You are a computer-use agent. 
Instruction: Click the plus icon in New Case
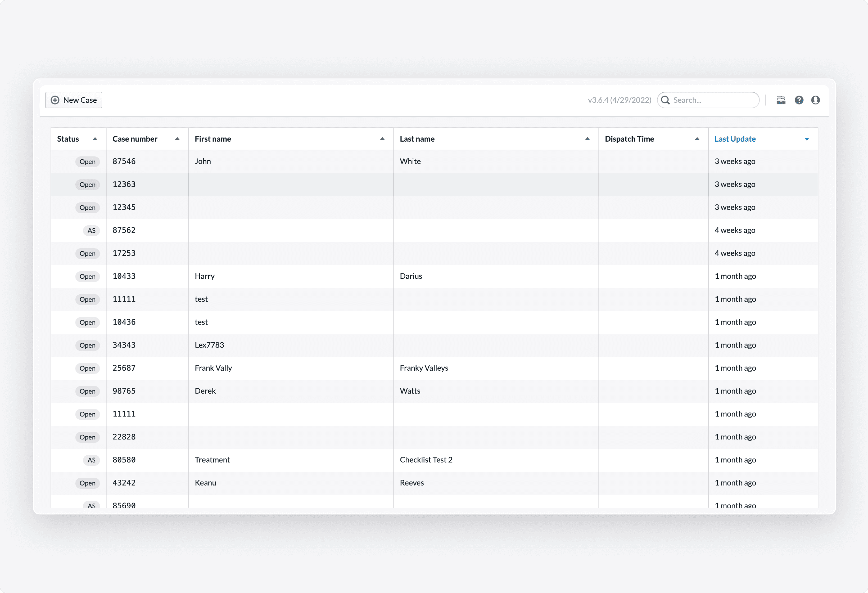(x=55, y=100)
